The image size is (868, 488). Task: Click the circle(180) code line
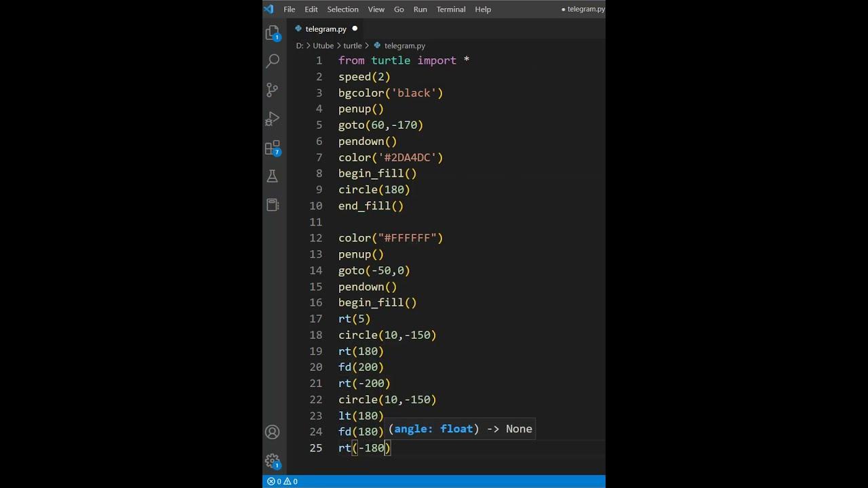click(374, 190)
